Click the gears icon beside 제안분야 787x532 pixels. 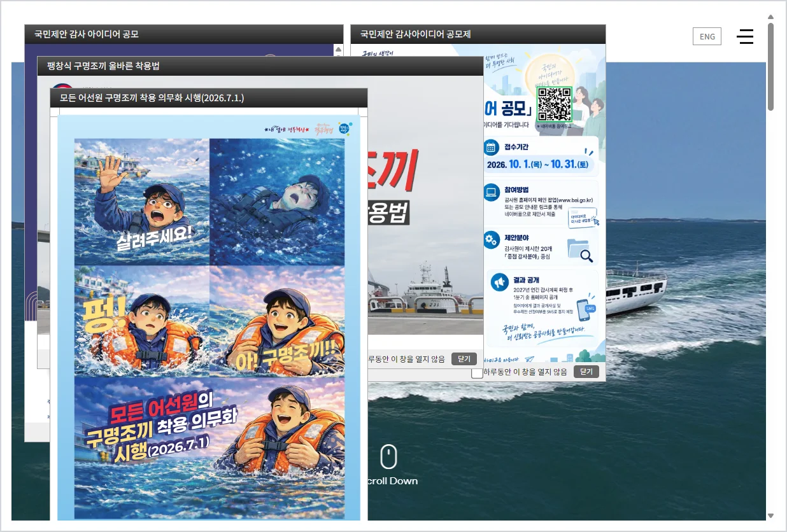click(491, 240)
